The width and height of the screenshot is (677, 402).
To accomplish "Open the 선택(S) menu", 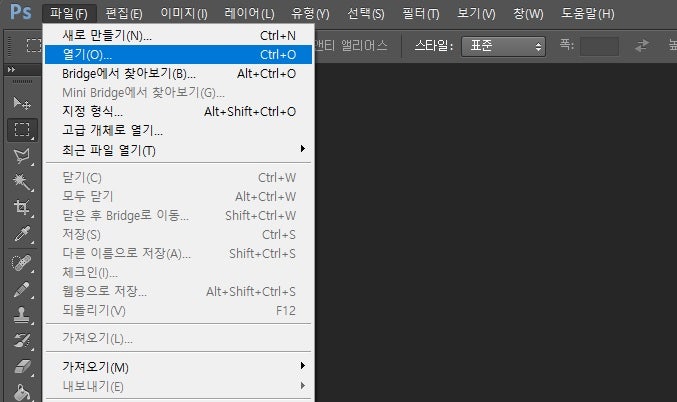I will pyautogui.click(x=366, y=13).
